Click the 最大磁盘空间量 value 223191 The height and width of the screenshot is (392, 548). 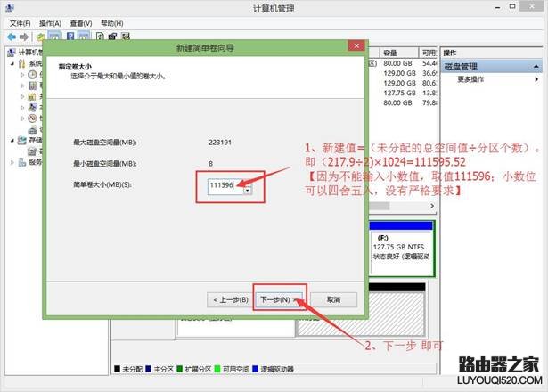(x=220, y=143)
